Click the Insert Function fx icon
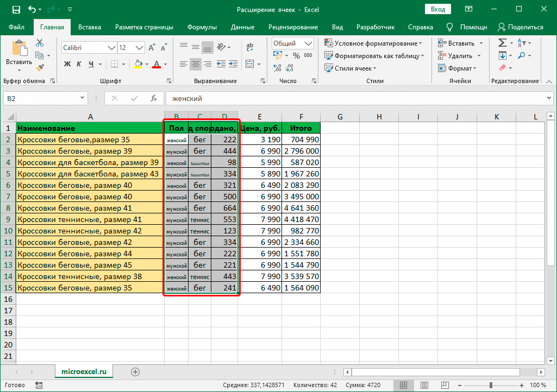This screenshot has height=392, width=557. coord(154,98)
